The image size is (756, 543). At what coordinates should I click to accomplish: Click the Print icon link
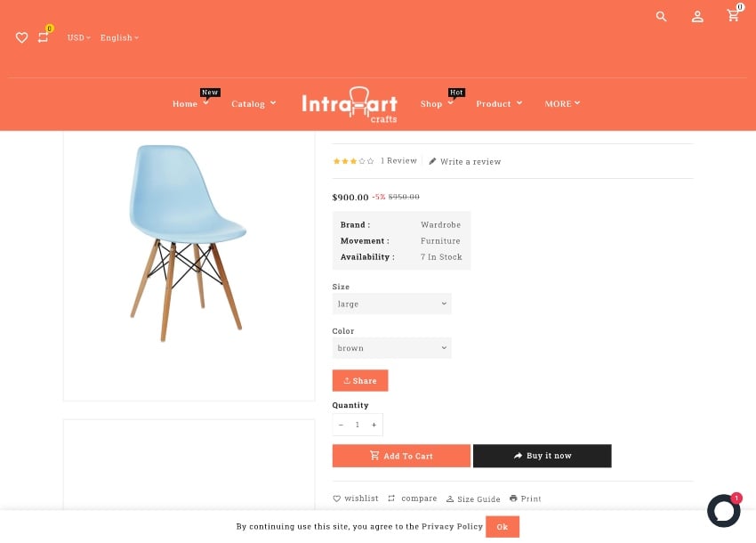(526, 498)
